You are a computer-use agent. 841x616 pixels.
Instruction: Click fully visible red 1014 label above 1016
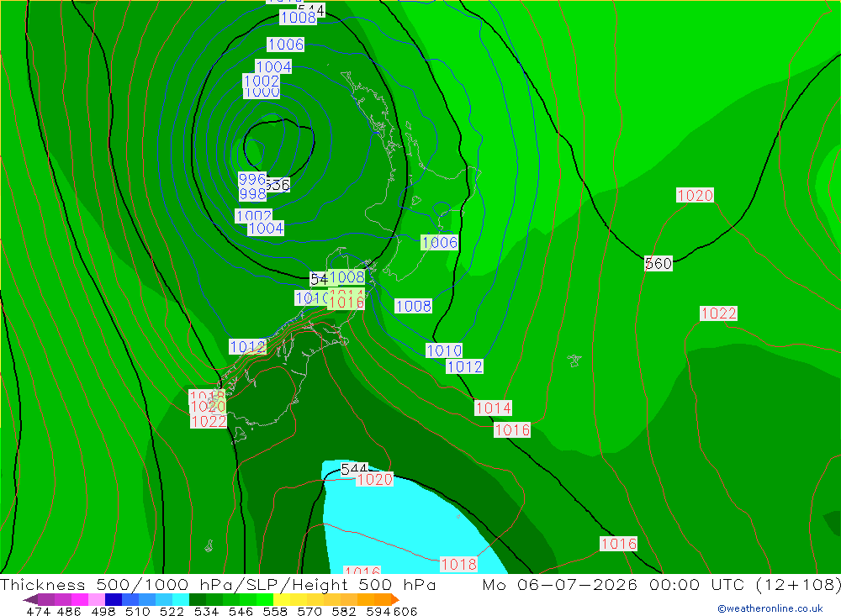[494, 408]
